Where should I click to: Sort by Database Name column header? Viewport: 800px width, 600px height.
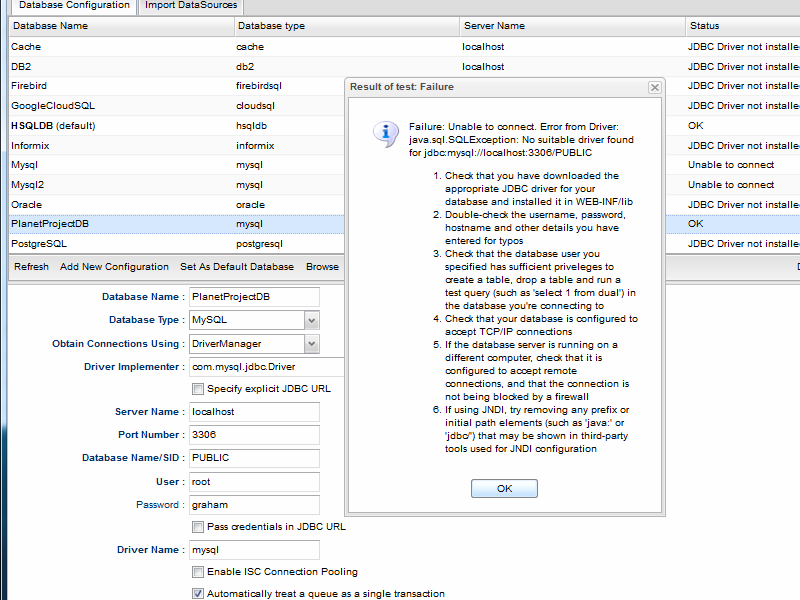(118, 26)
